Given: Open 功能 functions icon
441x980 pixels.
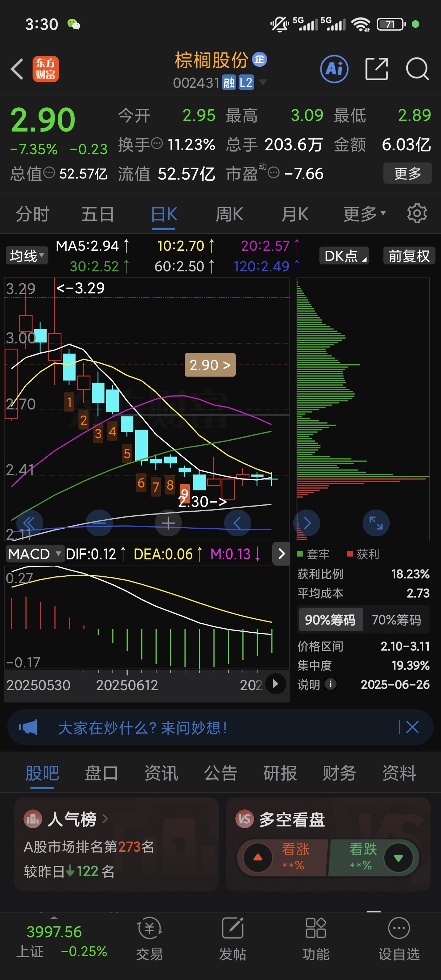Looking at the screenshot, I should pos(316,938).
